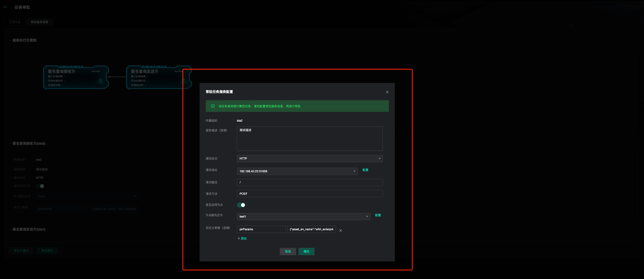Open the 通讯地址 address dropdown
The image size is (644, 279).
point(297,171)
